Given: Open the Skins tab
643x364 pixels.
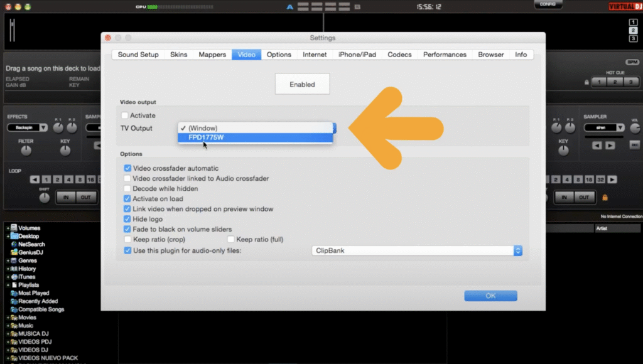Looking at the screenshot, I should [x=179, y=55].
